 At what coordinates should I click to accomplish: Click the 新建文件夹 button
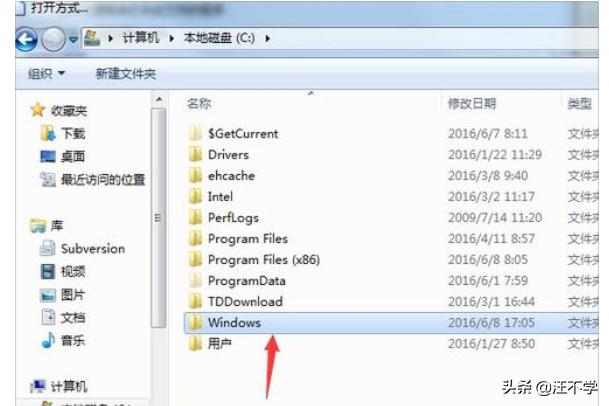click(126, 73)
